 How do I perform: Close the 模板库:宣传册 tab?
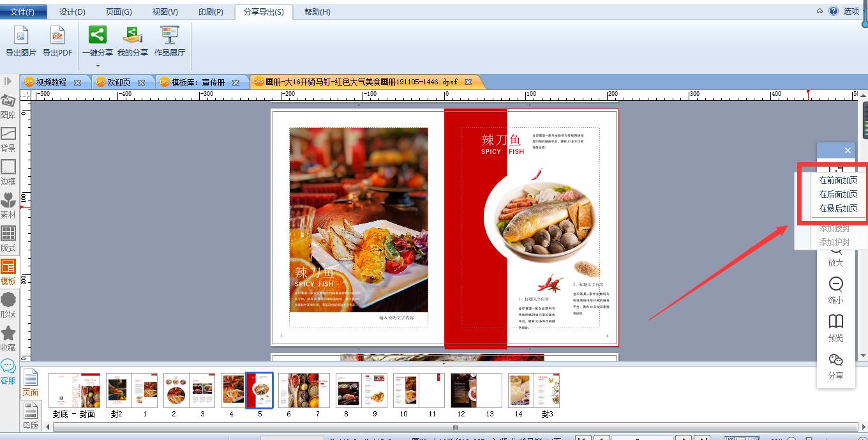pos(236,82)
